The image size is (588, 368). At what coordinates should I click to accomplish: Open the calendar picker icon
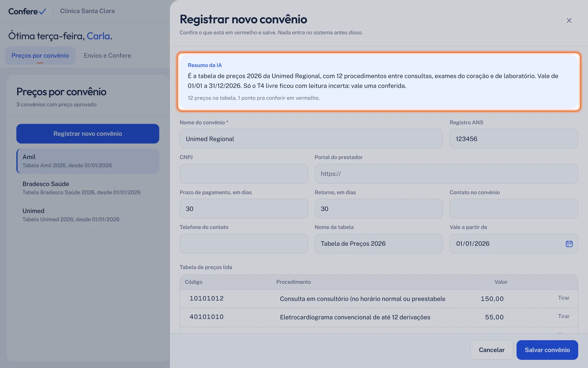point(569,244)
